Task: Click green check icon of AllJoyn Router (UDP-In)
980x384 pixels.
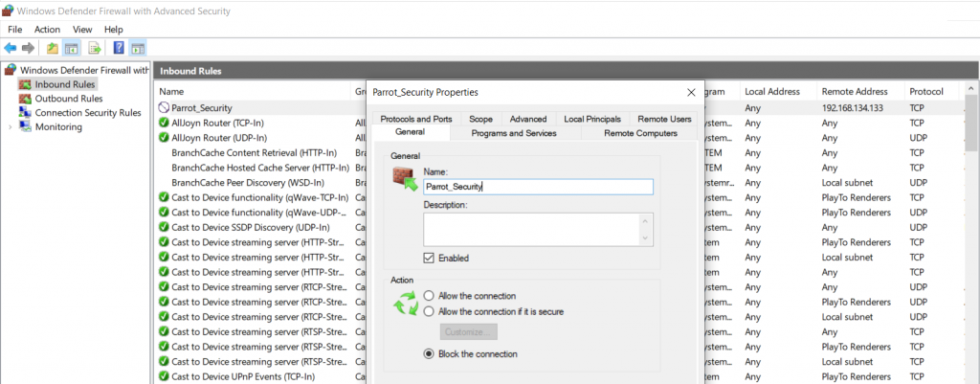Action: tap(165, 138)
